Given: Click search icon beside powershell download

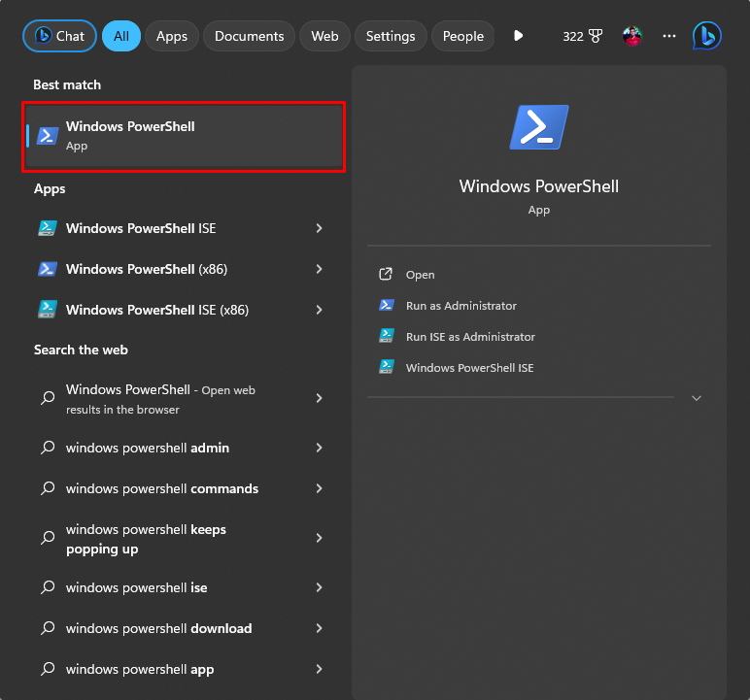Looking at the screenshot, I should point(48,628).
